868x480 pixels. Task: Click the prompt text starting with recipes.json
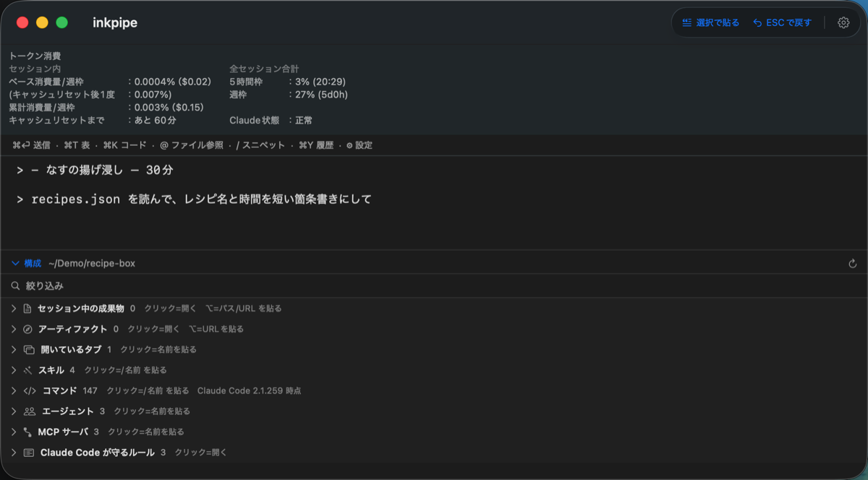(x=201, y=199)
